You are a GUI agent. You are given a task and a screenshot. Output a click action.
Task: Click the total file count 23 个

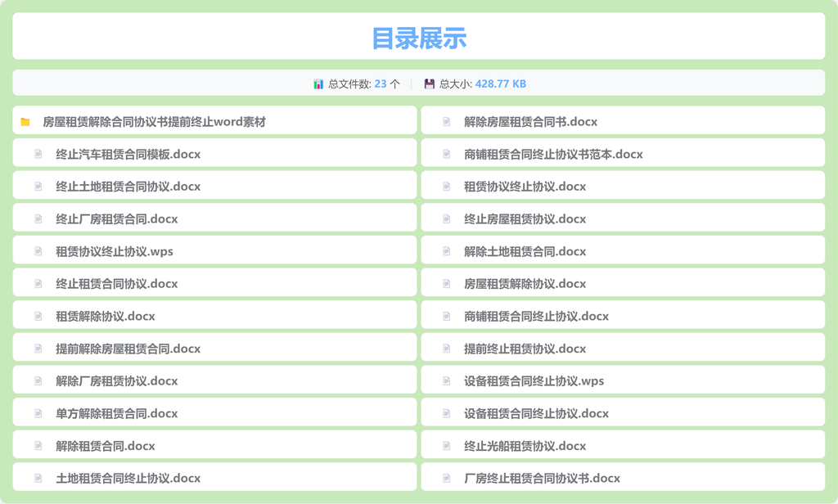[387, 84]
